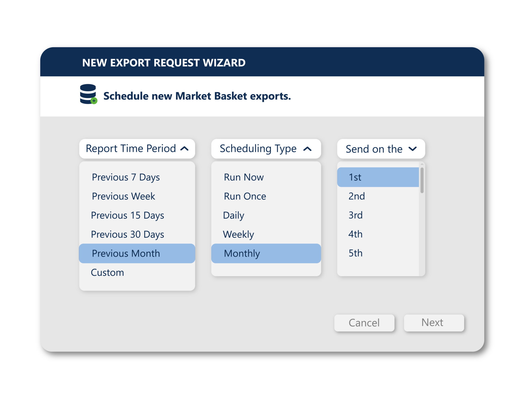The height and width of the screenshot is (420, 525).
Task: Choose 5th in day list
Action: click(x=356, y=253)
